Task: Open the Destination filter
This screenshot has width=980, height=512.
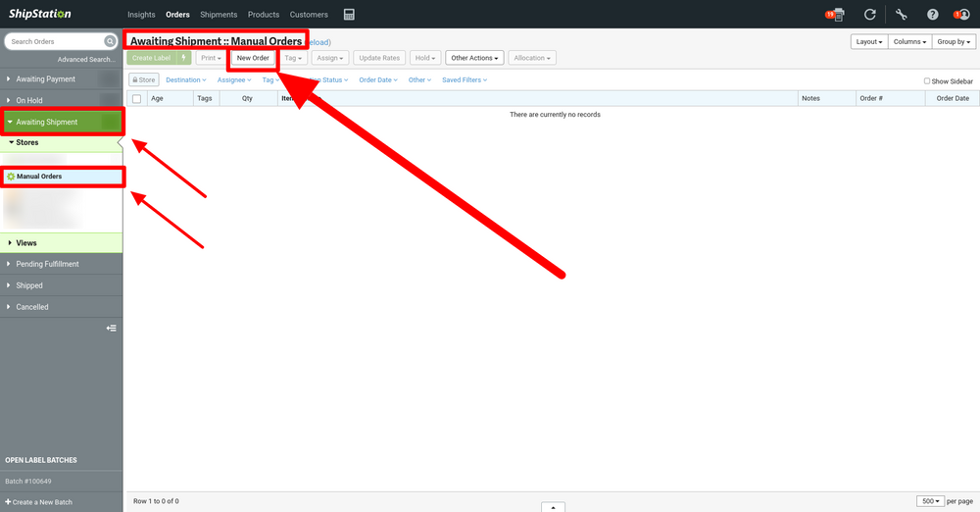Action: point(185,80)
